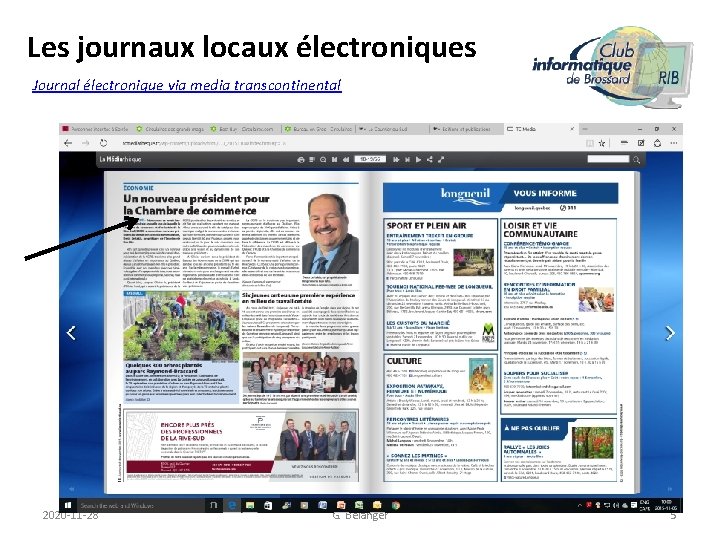720x540 pixels.
Task: Open Chrome from the taskbar
Action: (x=395, y=505)
